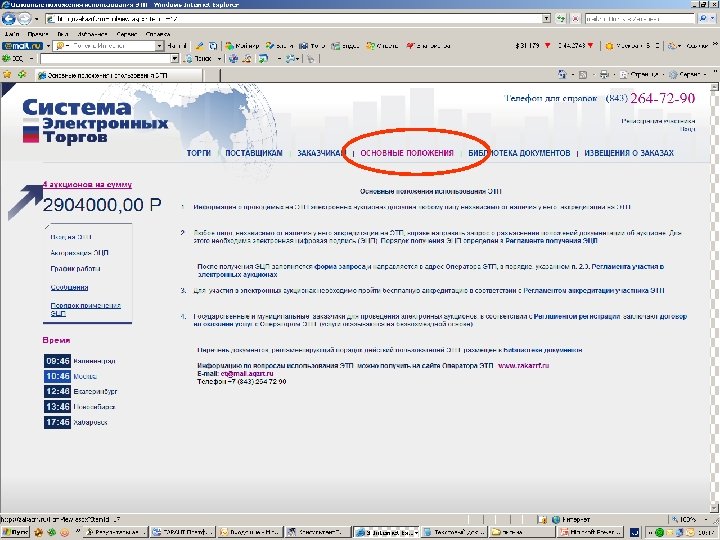This screenshot has width=720, height=540.
Task: Open the Вид menu
Action: point(63,34)
